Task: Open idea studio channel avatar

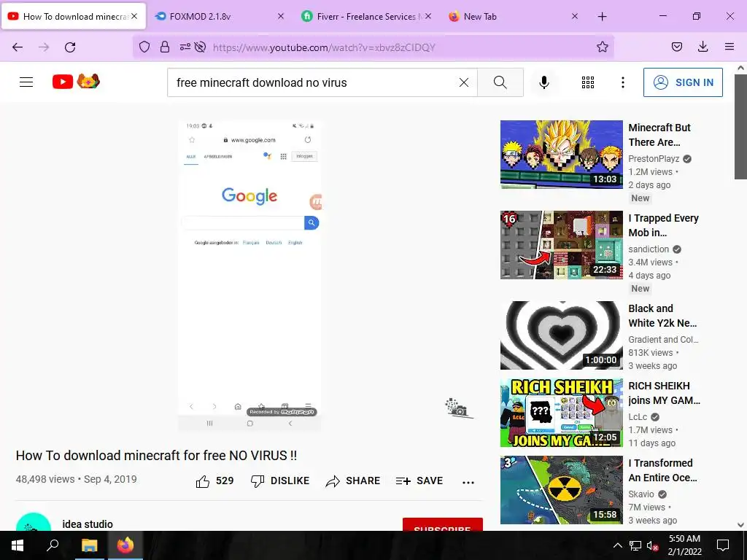Action: (34, 522)
